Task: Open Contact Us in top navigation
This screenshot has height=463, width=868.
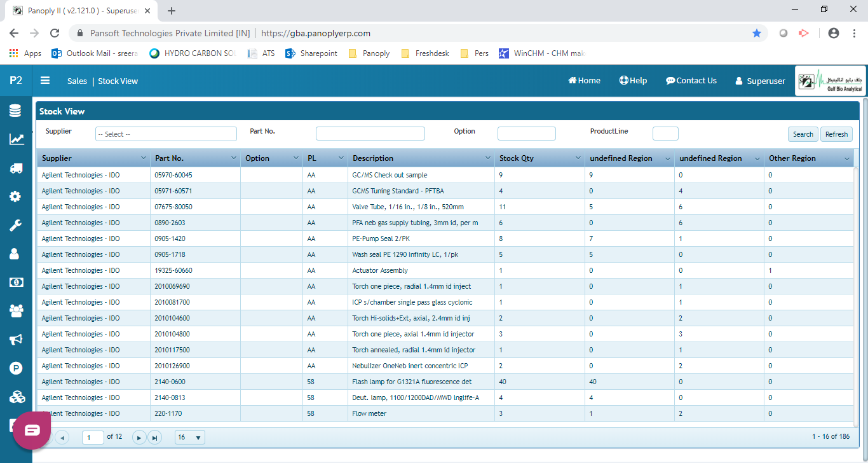Action: click(x=691, y=81)
